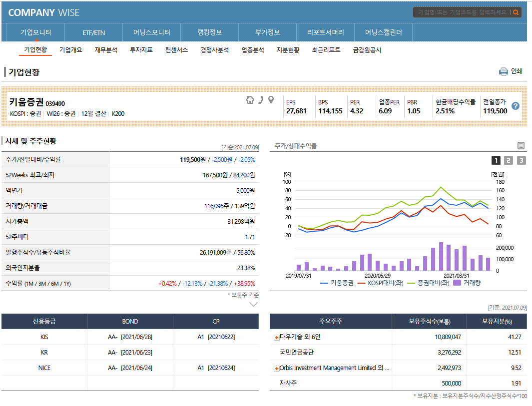Open the 기업모니터 main tab
532x406 pixels.
(35, 32)
